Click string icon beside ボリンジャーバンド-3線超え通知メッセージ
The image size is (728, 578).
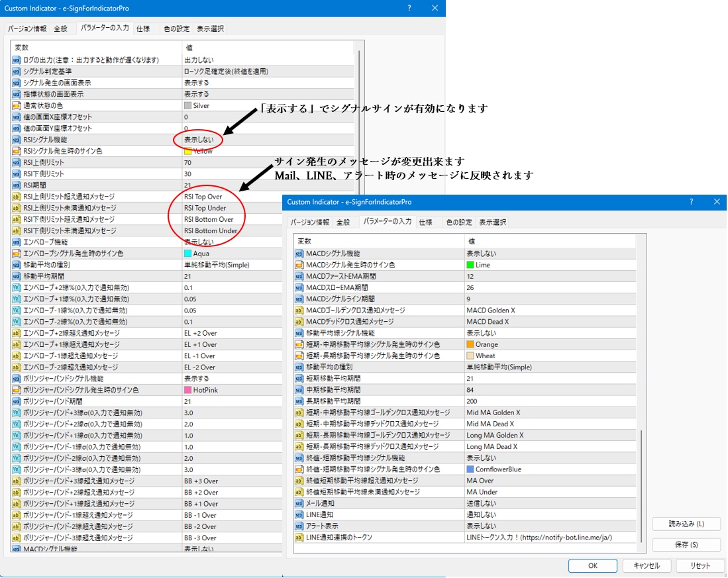tap(17, 538)
